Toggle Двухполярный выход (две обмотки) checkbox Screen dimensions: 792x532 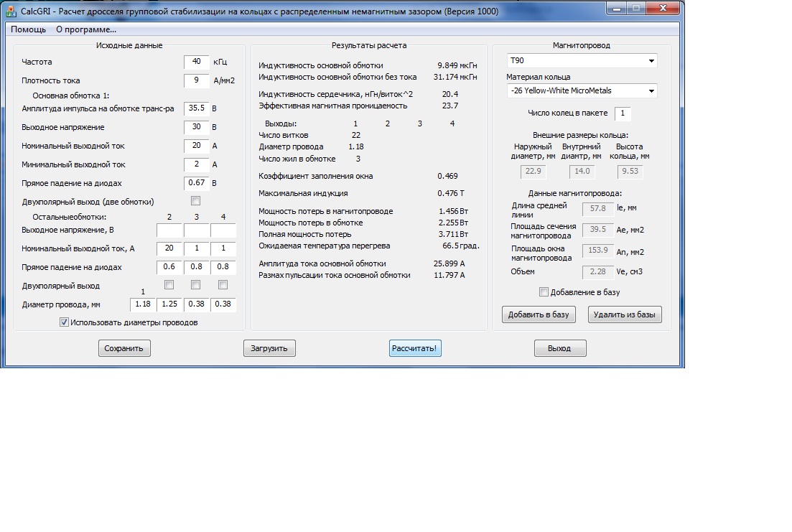click(x=195, y=201)
